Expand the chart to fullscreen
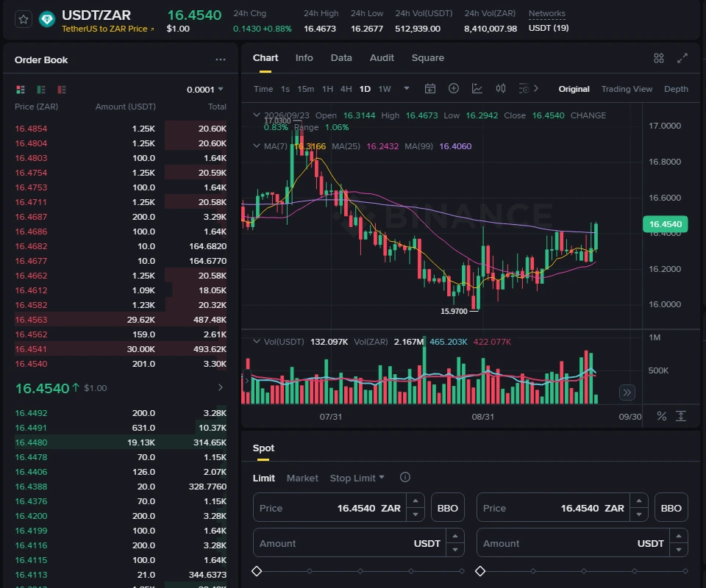Screen dimensions: 706x588 (682, 58)
